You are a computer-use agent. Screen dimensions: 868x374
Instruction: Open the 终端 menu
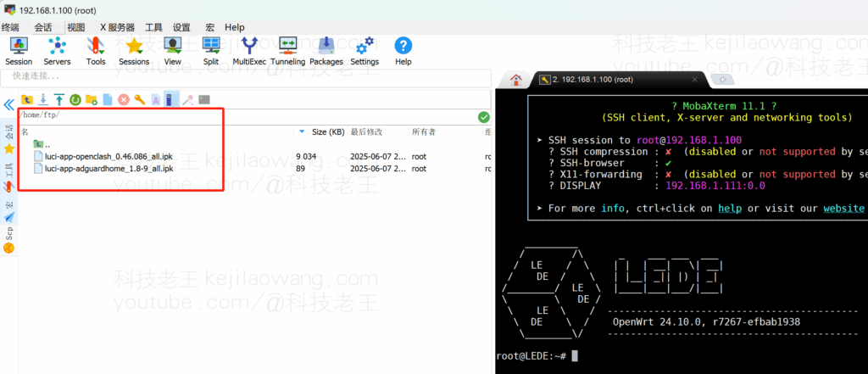point(10,27)
